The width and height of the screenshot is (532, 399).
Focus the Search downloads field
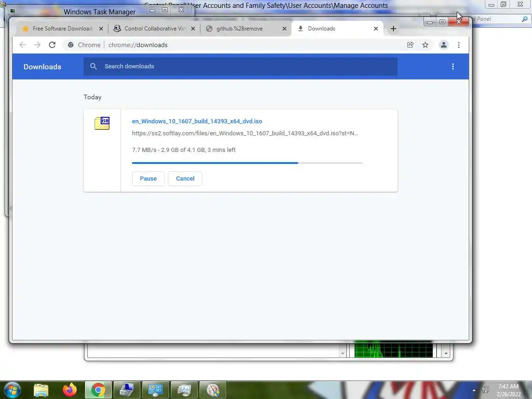click(x=241, y=66)
